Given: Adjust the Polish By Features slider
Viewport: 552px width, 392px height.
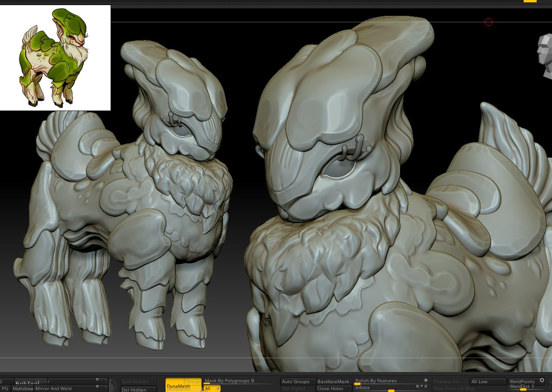Looking at the screenshot, I should (x=391, y=381).
